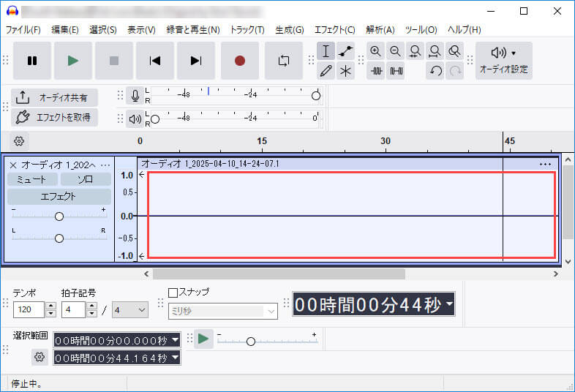Click the recording meter microphone icon

click(x=135, y=96)
